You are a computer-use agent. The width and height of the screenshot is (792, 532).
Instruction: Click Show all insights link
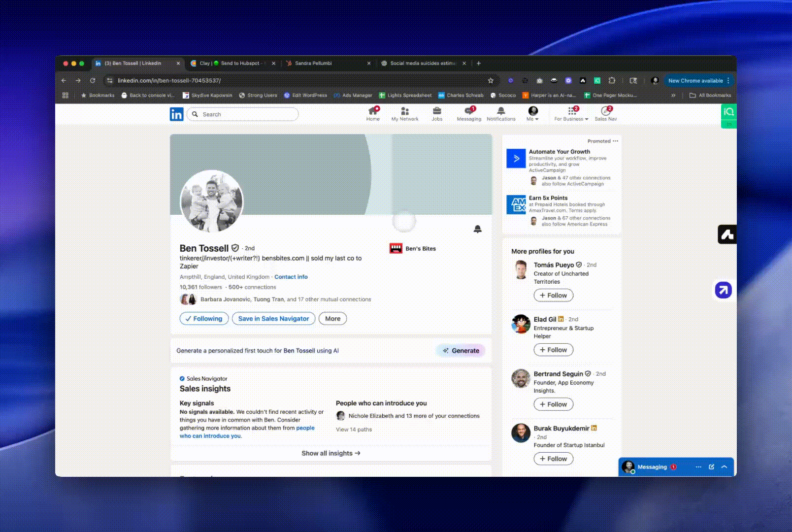(x=331, y=453)
